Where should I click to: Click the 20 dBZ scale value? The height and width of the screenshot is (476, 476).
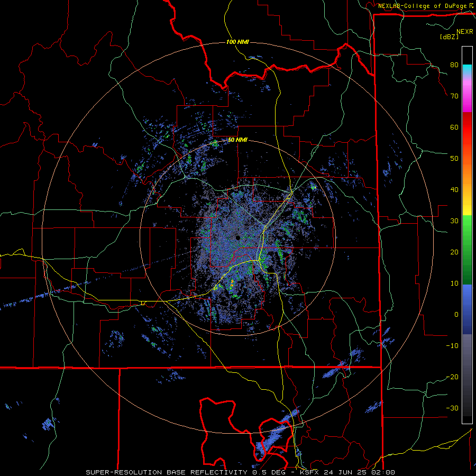tap(454, 252)
